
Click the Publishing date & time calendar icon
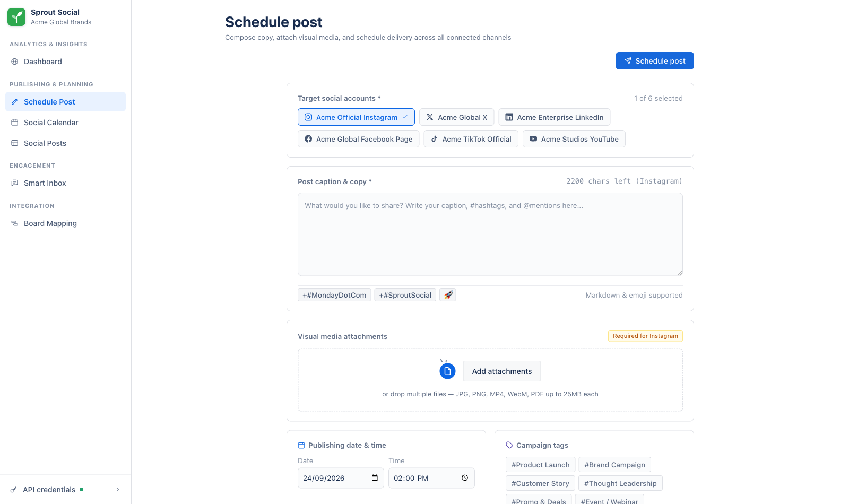coord(301,445)
